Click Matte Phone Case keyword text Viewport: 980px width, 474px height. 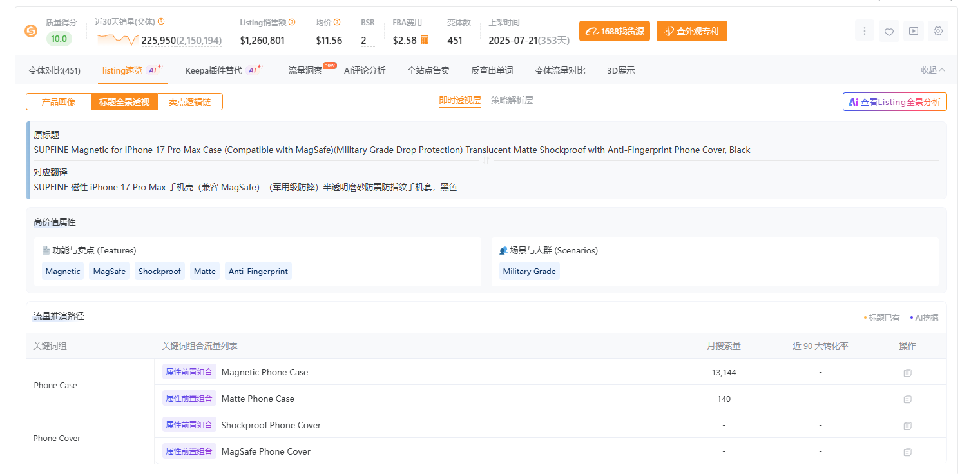pos(258,399)
